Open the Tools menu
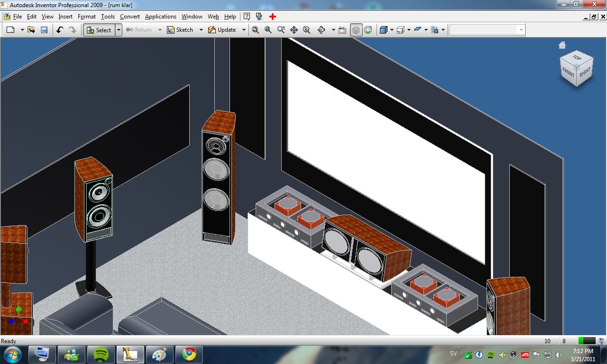Viewport: 607px width, 364px height. click(108, 17)
